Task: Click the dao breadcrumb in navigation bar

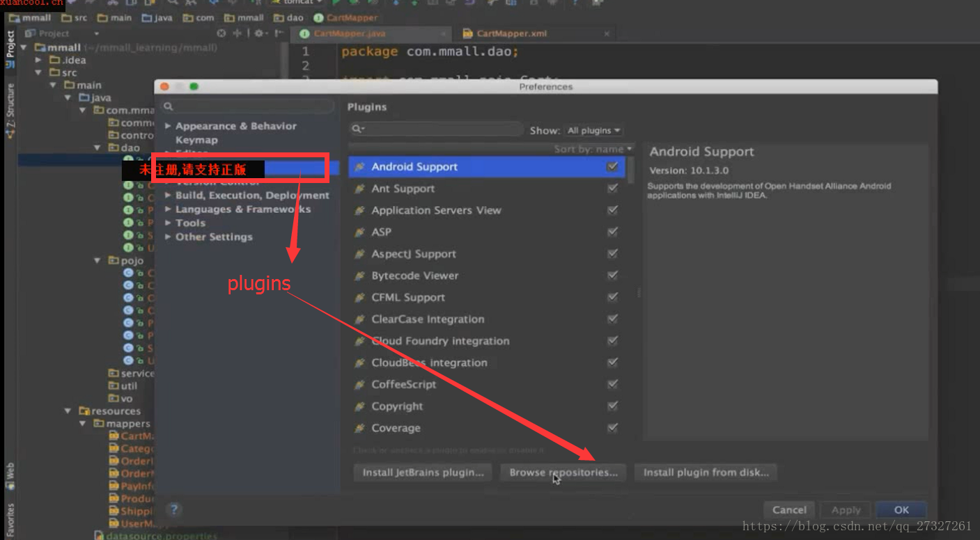Action: click(288, 17)
